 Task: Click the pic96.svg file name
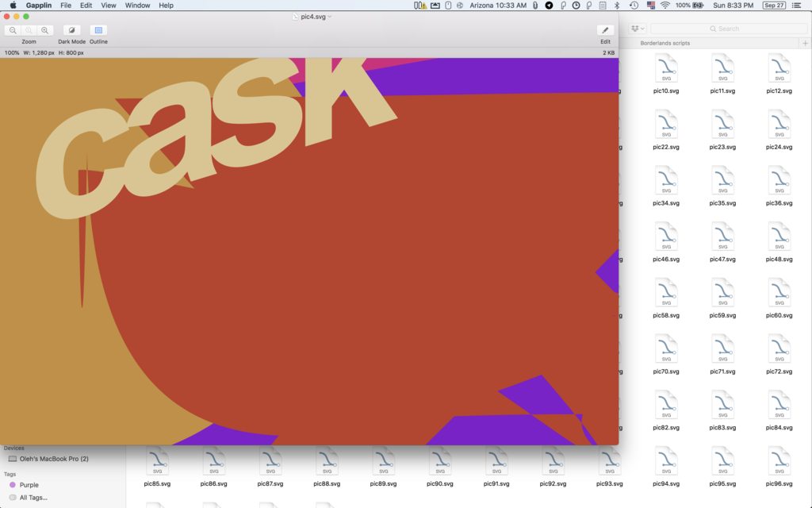779,483
